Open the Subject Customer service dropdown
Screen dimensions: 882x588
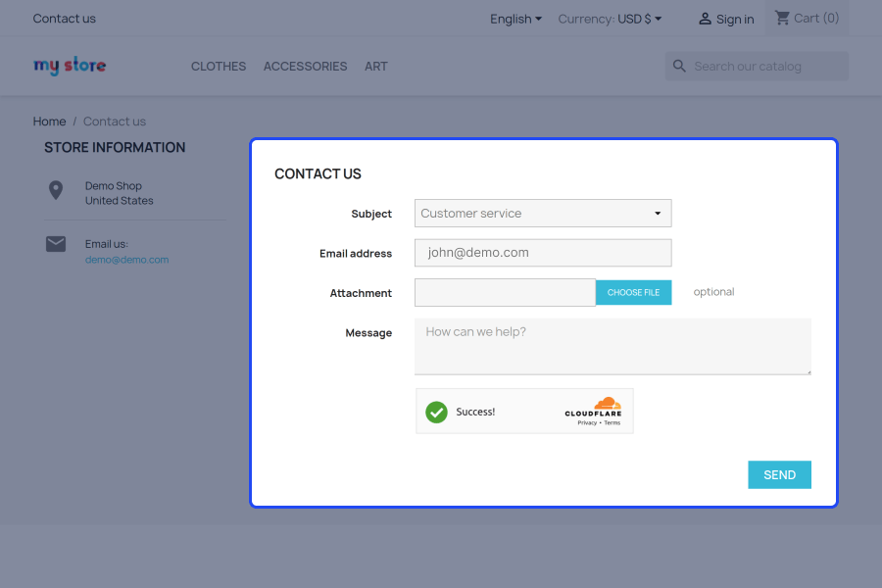(543, 214)
